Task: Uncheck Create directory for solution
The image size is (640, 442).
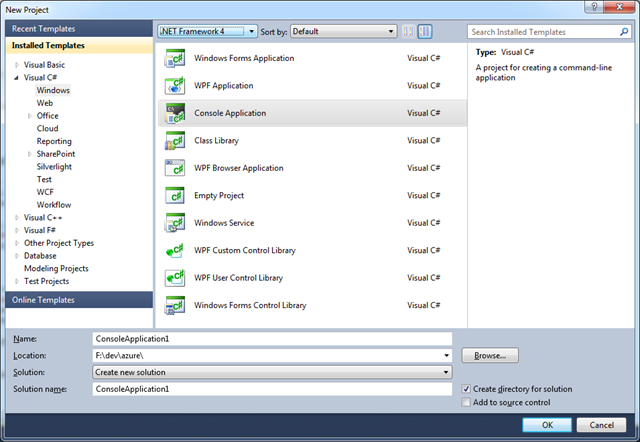Action: [467, 388]
